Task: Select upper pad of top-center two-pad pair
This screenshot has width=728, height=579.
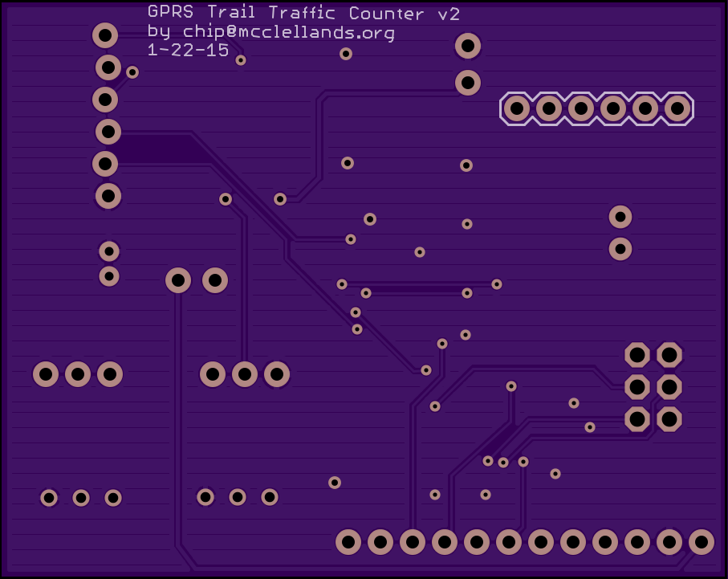Action: 468,46
